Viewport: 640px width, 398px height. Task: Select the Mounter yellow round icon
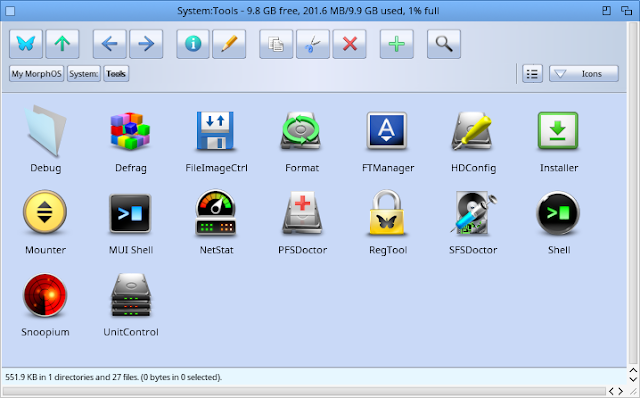tap(45, 212)
